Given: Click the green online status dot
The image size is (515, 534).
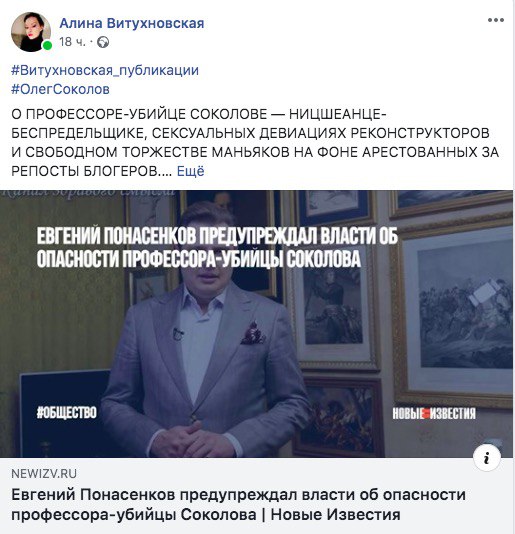Looking at the screenshot, I should pyautogui.click(x=47, y=46).
